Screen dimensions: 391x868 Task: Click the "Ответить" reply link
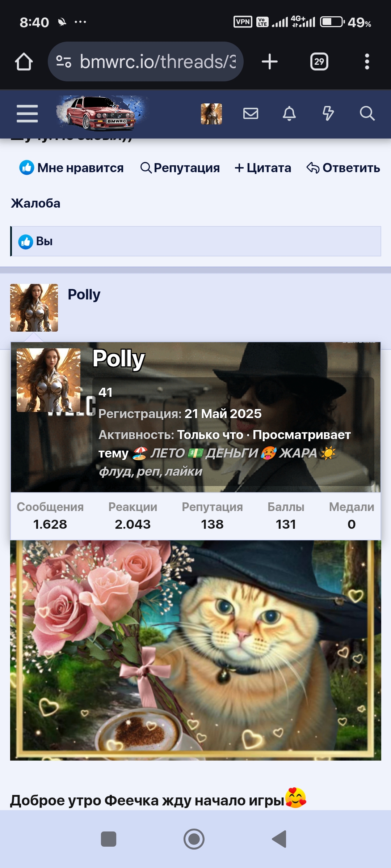(x=343, y=168)
